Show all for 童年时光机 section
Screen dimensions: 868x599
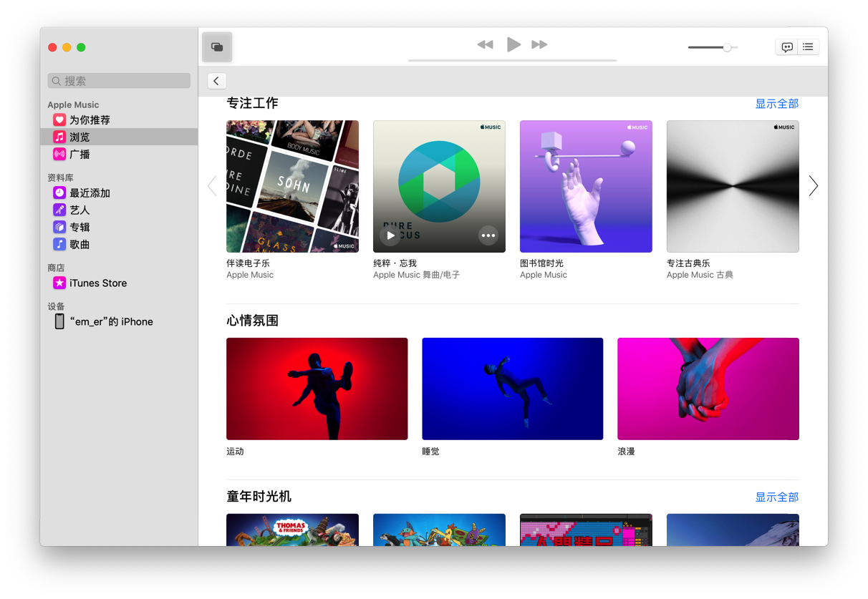tap(777, 497)
